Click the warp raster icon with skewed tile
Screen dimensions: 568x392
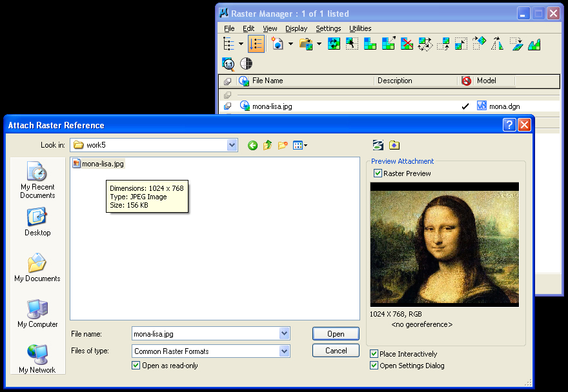pos(516,44)
